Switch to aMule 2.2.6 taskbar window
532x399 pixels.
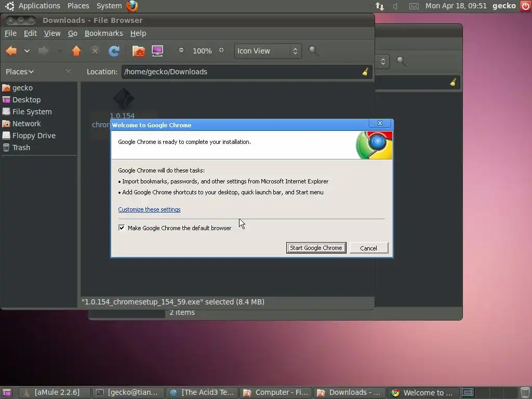[x=54, y=393]
